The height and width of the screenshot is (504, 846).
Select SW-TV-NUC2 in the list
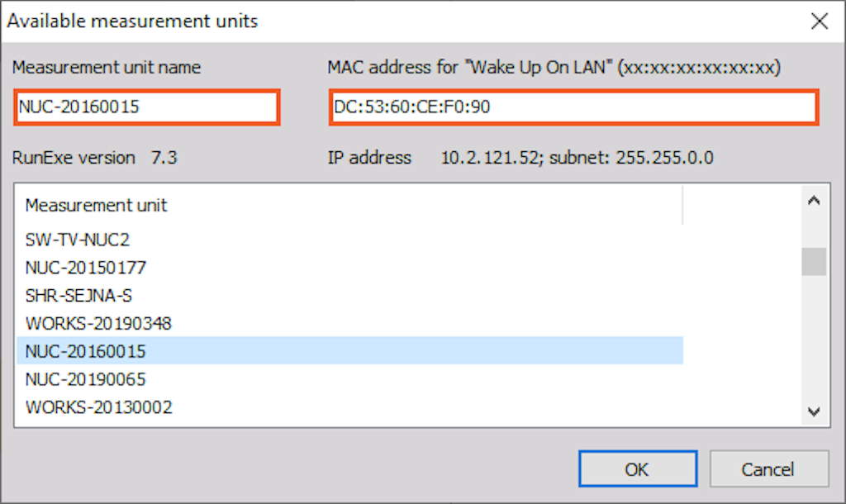pos(349,240)
